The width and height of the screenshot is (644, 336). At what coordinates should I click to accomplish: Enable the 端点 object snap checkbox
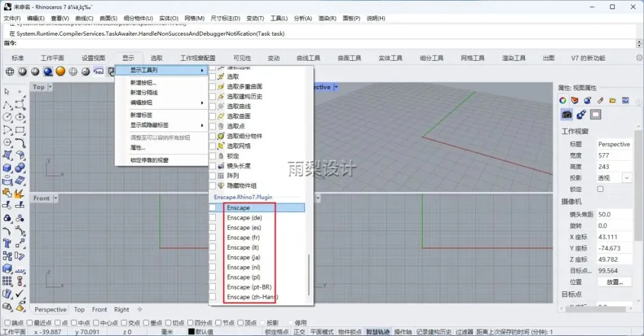pos(7,323)
